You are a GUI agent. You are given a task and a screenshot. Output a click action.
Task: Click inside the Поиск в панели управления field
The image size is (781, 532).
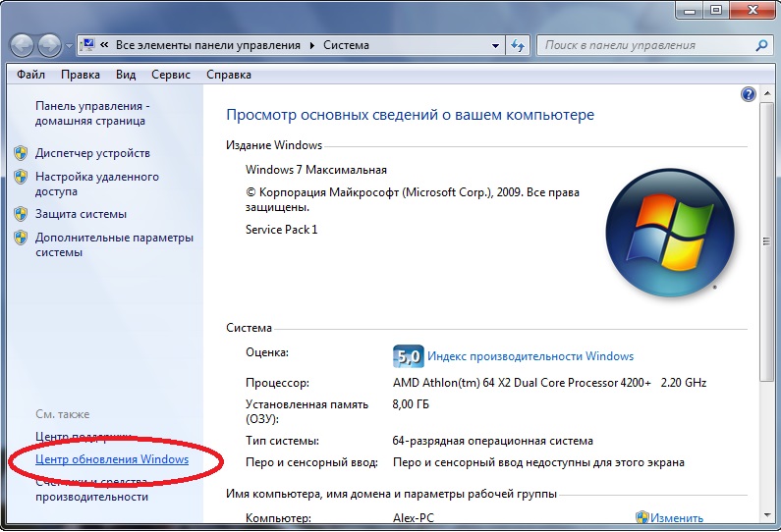click(643, 45)
